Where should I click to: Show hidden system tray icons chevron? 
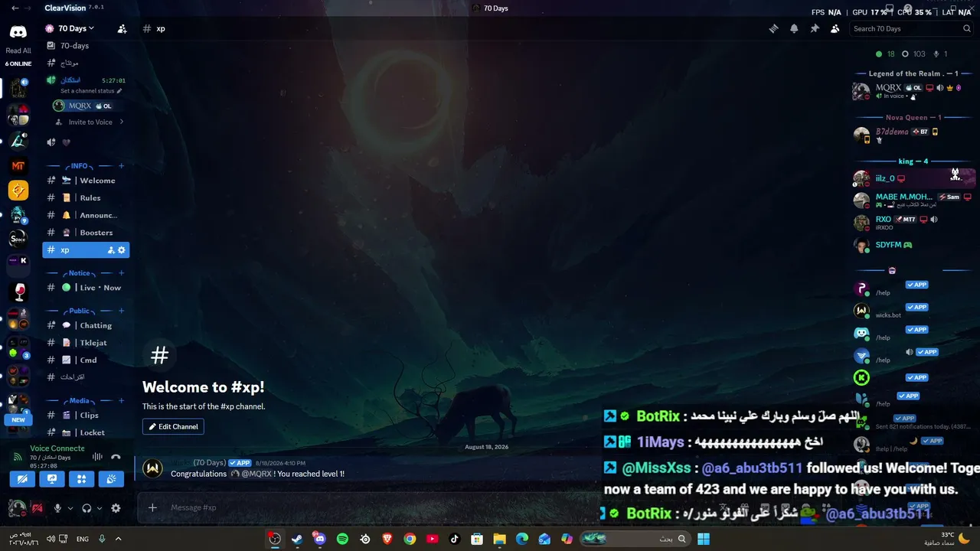click(118, 539)
